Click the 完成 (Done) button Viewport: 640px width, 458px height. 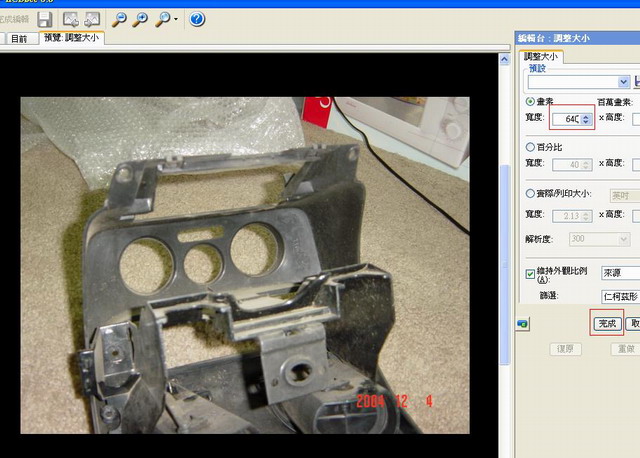pyautogui.click(x=606, y=323)
